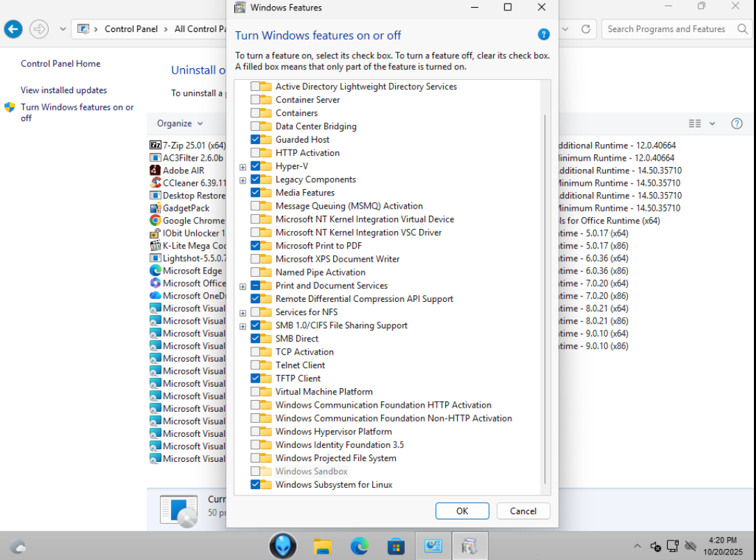The width and height of the screenshot is (756, 560).
Task: Click the Control Panel taskbar icon
Action: 433,546
